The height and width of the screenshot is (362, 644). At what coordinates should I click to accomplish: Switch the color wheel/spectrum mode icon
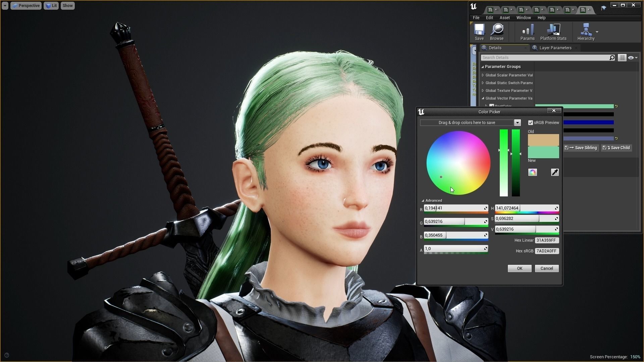532,172
